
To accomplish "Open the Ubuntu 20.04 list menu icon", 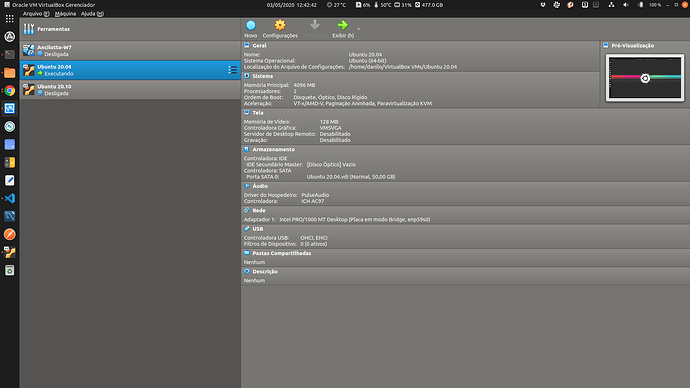I will point(232,70).
